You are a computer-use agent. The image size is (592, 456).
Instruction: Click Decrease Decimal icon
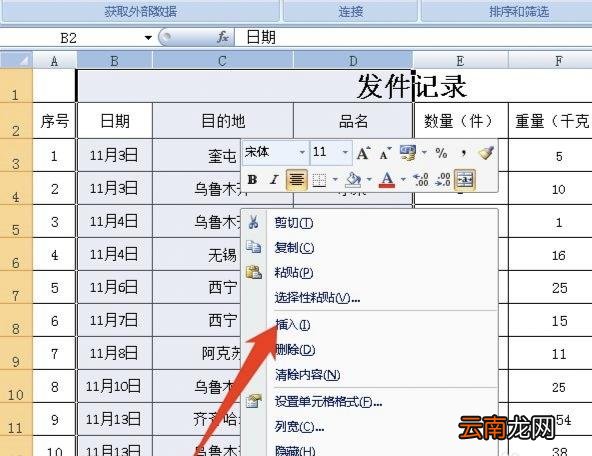coord(442,180)
